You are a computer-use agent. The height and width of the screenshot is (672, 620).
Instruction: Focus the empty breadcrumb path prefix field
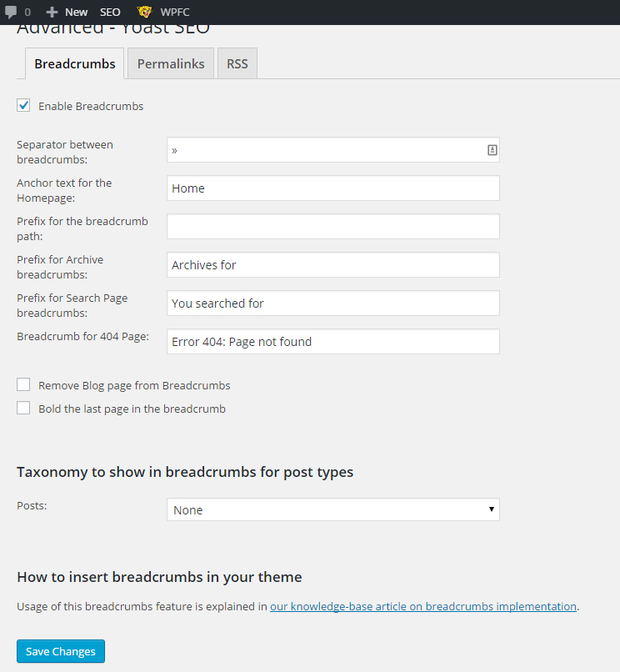click(332, 226)
